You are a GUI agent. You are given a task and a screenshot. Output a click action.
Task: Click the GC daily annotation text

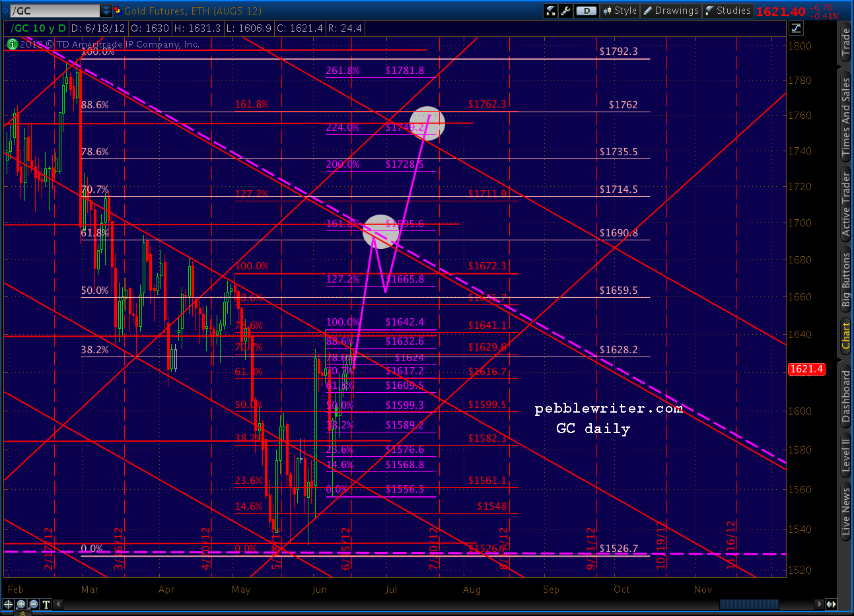(593, 429)
